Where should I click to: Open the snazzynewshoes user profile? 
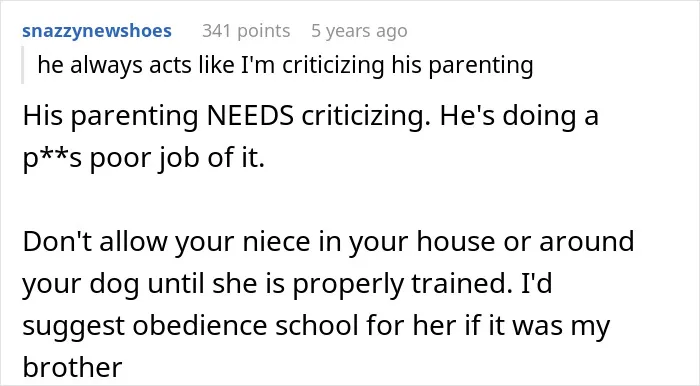[x=97, y=31]
